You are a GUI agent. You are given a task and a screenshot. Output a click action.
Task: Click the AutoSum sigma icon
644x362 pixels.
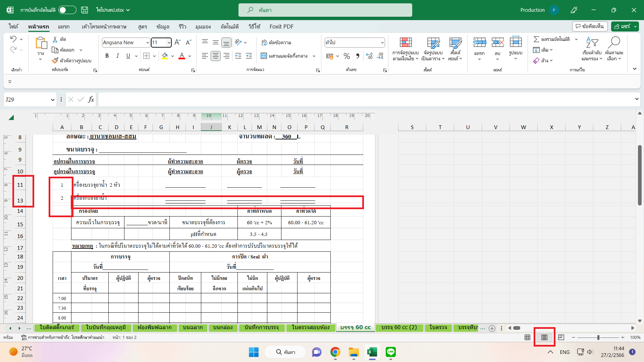pos(536,39)
